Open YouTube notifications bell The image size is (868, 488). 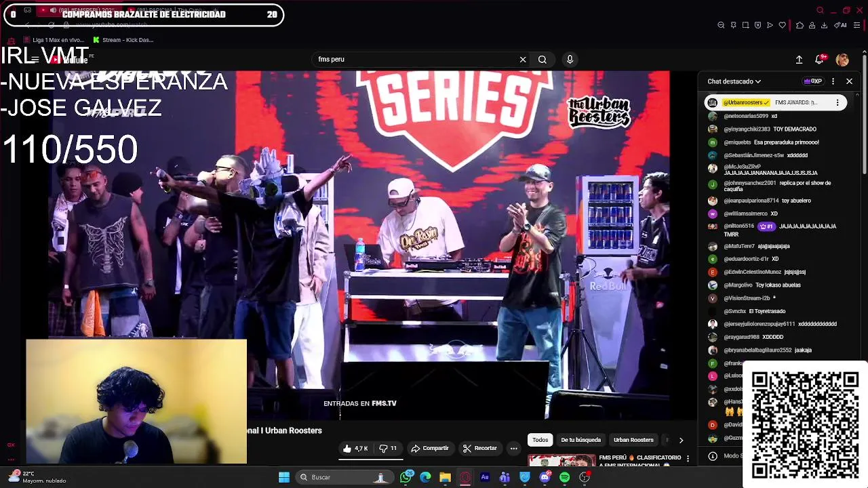820,60
